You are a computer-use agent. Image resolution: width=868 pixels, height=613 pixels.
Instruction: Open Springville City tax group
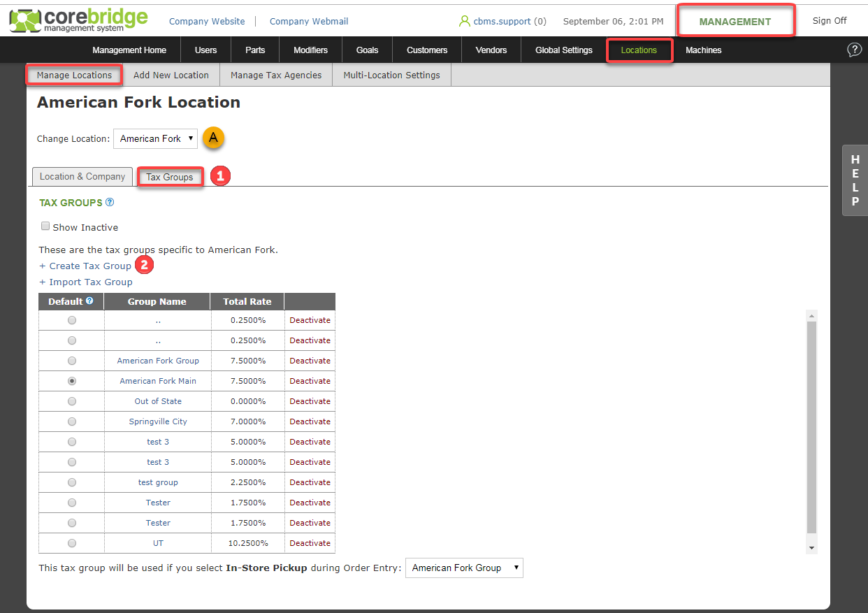[158, 421]
